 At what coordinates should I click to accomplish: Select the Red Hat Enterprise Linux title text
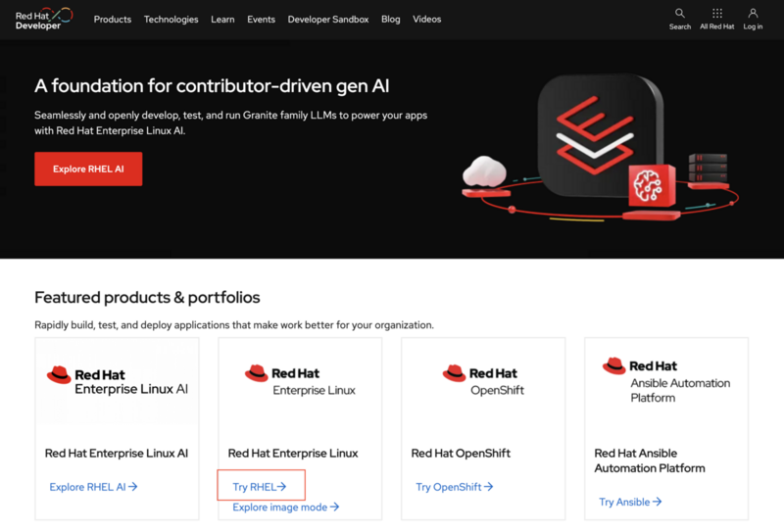coord(293,454)
